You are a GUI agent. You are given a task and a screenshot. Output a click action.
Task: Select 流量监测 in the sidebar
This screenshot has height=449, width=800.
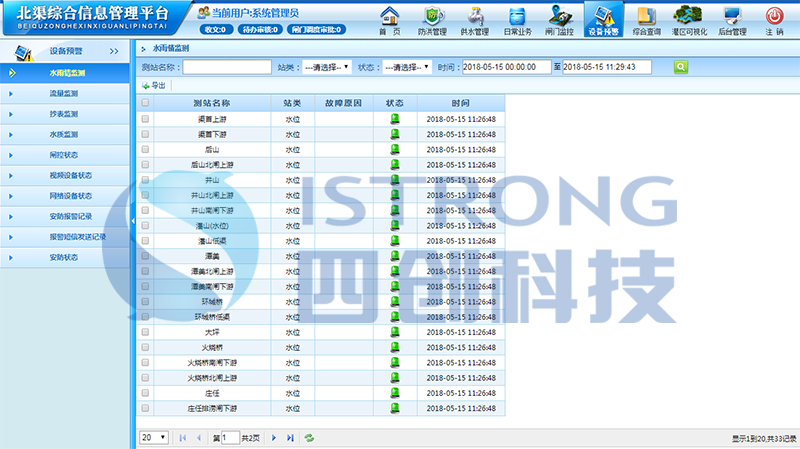tap(64, 93)
